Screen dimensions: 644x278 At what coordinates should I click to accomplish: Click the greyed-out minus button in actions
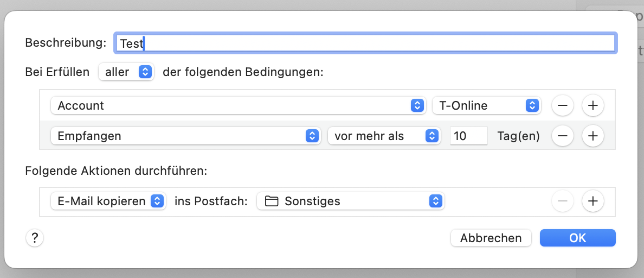pyautogui.click(x=562, y=201)
